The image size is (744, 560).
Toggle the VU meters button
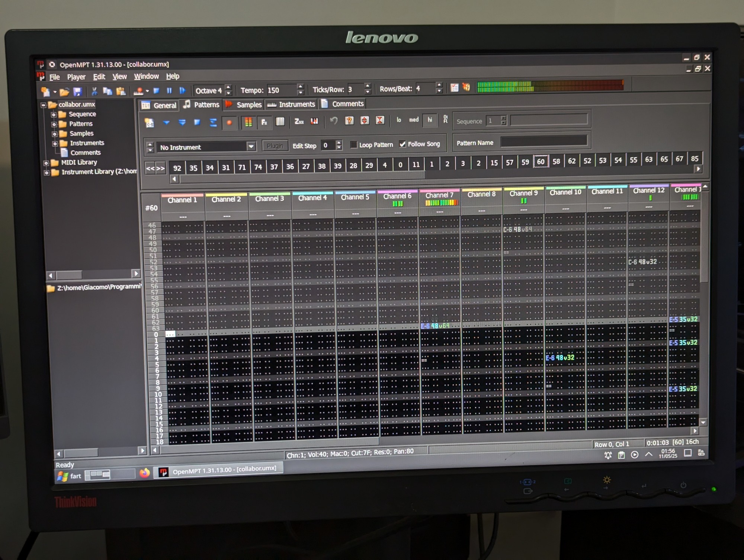pyautogui.click(x=248, y=122)
